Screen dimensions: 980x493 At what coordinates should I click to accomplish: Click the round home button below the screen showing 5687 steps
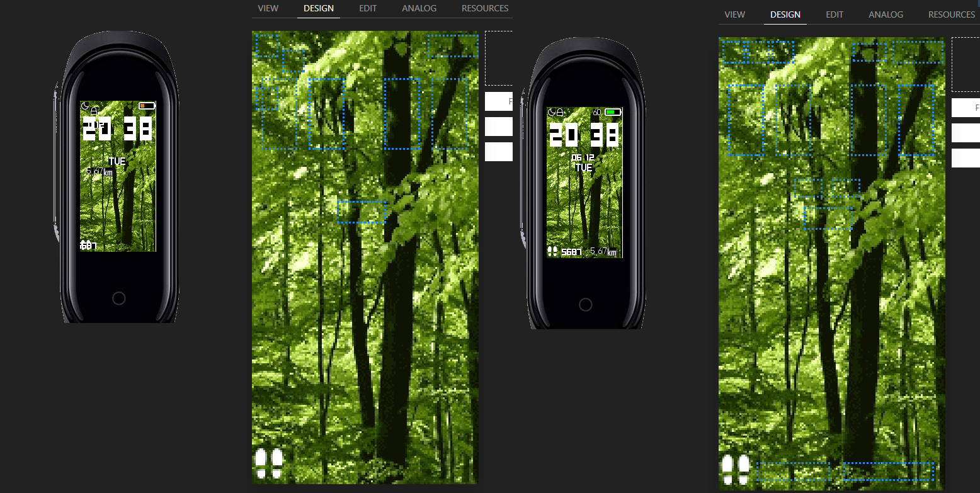tap(585, 305)
